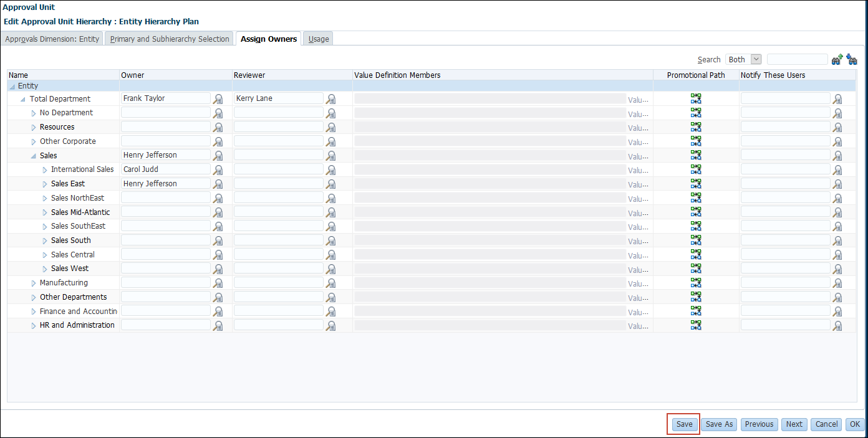Click the Kerry Lane reviewer field
The image size is (868, 438).
tap(279, 98)
